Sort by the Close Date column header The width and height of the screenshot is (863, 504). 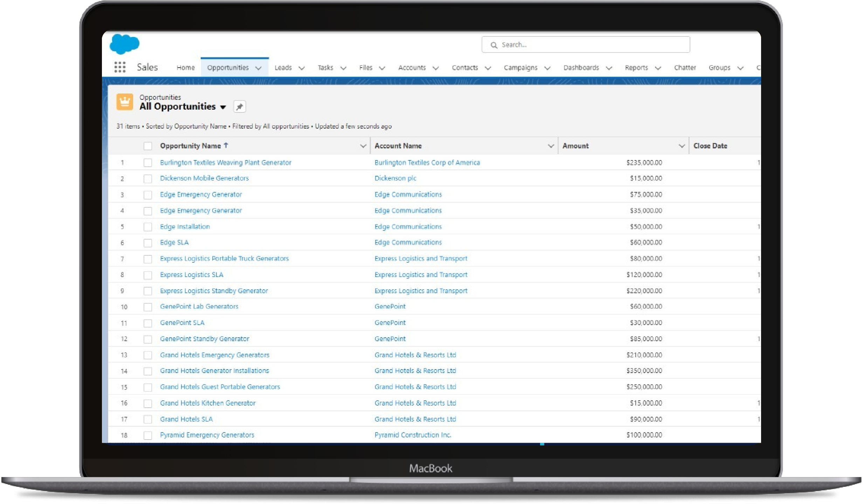tap(710, 146)
